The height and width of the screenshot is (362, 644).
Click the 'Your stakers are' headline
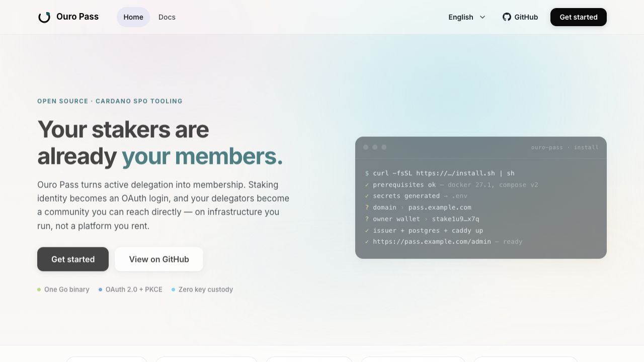click(123, 129)
